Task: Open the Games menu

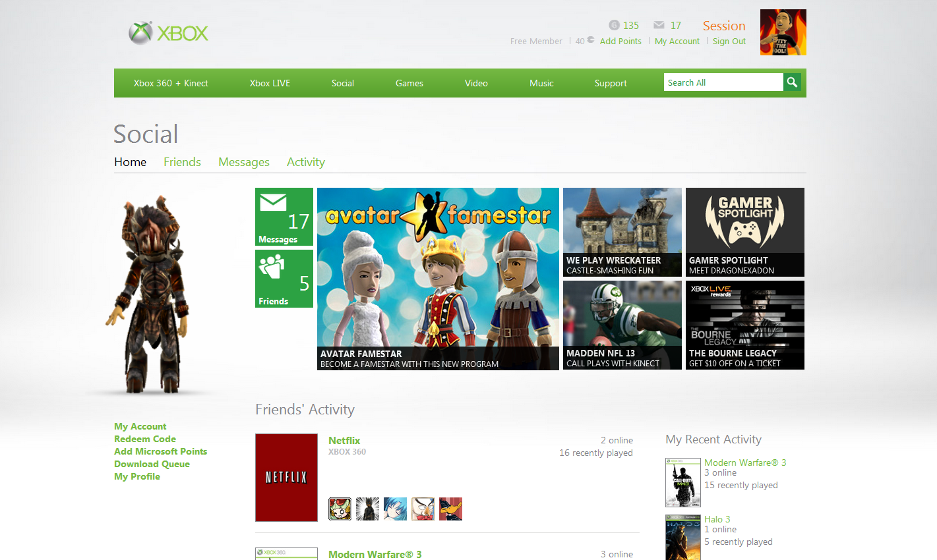Action: tap(409, 83)
